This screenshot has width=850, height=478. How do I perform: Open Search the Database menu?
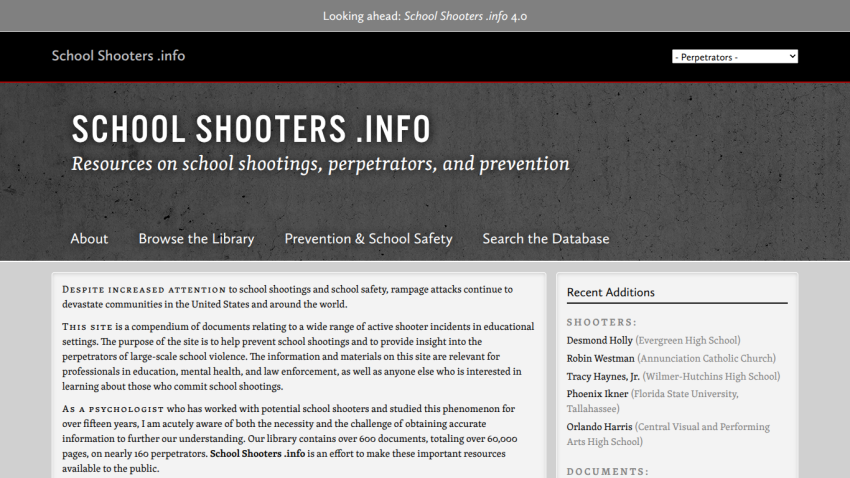click(x=546, y=238)
